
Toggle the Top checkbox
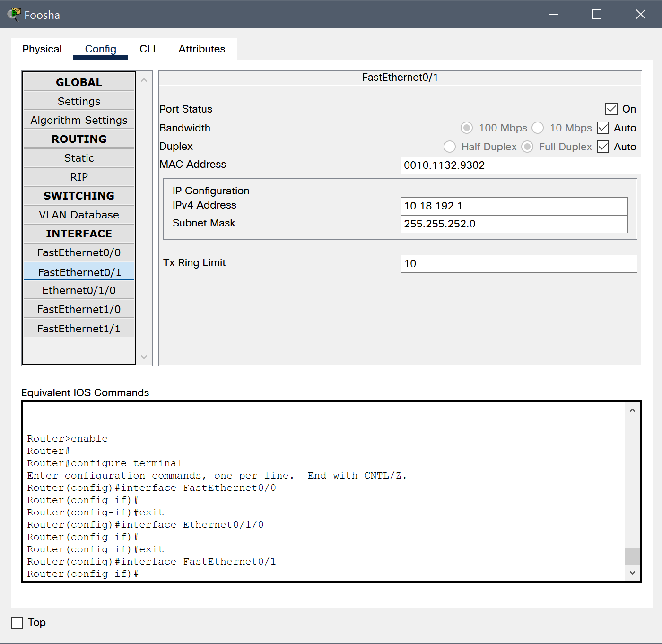pos(17,623)
